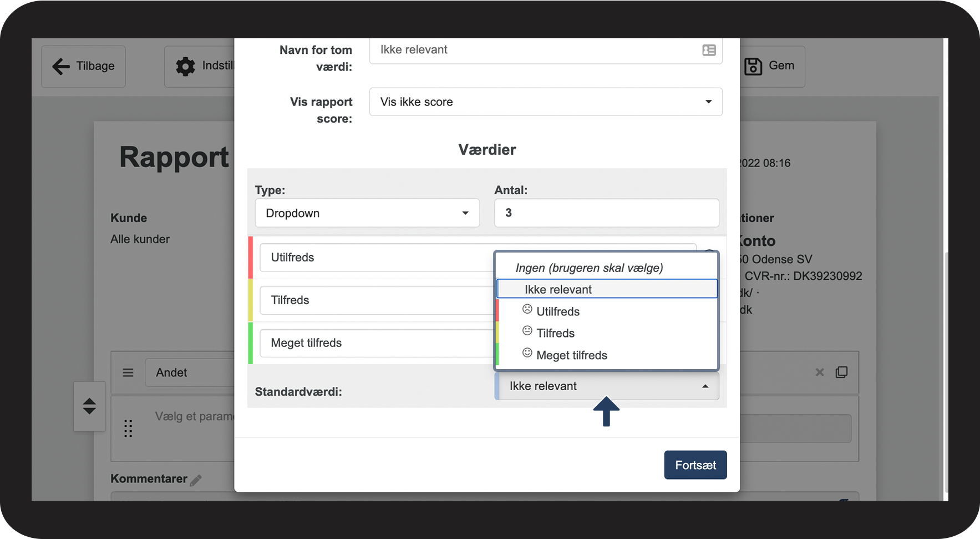Click the back arrow Tilbage button
The height and width of the screenshot is (539, 980).
pos(84,66)
